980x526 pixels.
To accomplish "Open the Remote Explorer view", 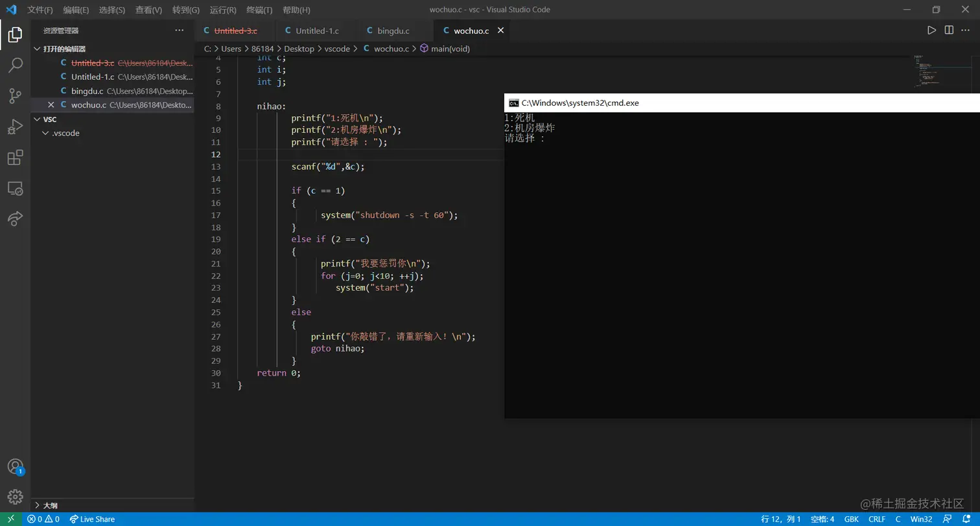I will [15, 189].
